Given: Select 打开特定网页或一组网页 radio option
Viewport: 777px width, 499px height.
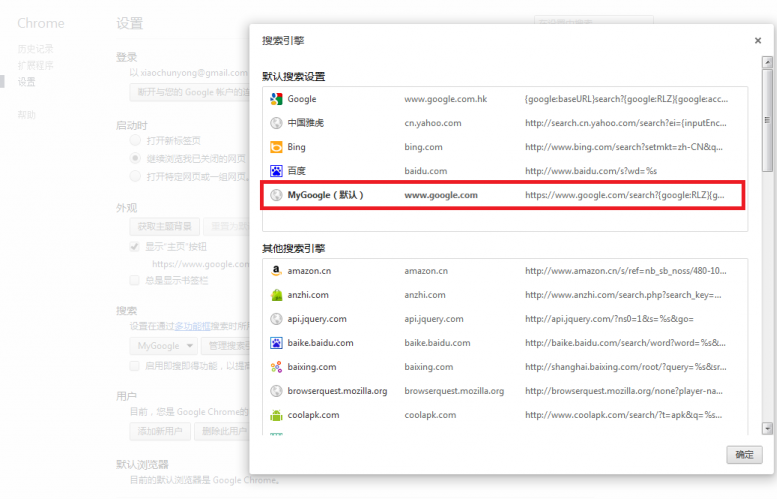Looking at the screenshot, I should pyautogui.click(x=135, y=176).
